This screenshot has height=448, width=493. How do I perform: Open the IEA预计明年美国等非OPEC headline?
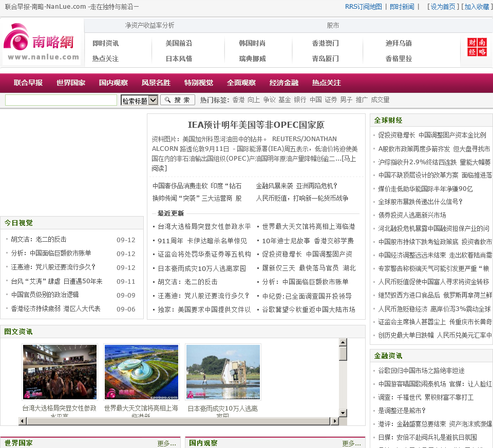256,125
